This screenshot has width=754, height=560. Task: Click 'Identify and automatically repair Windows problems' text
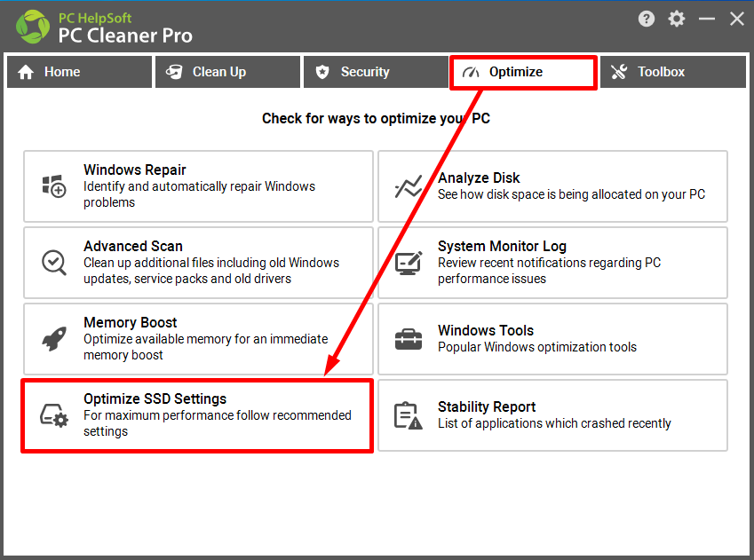[199, 194]
